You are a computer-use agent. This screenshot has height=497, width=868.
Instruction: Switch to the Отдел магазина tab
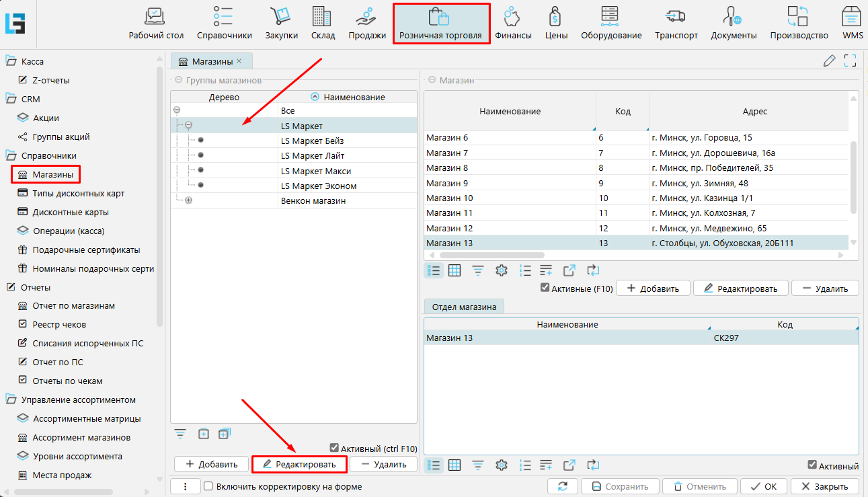(464, 307)
